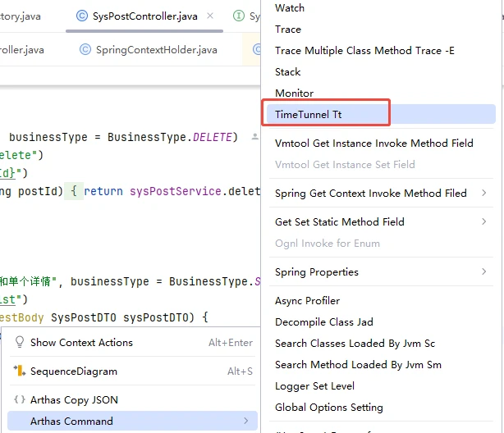Viewport: 504px width, 433px height.
Task: Open Global Options Setting
Action: coord(328,408)
